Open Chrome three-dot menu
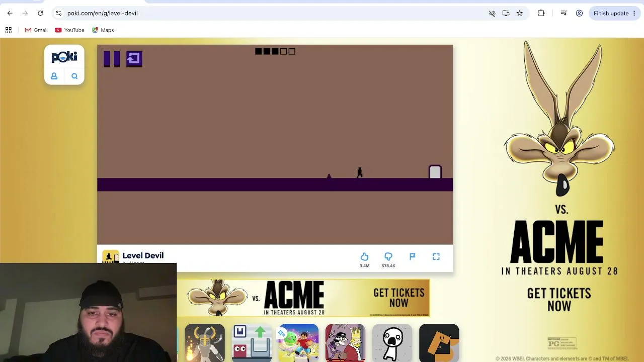The height and width of the screenshot is (362, 644). 634,13
